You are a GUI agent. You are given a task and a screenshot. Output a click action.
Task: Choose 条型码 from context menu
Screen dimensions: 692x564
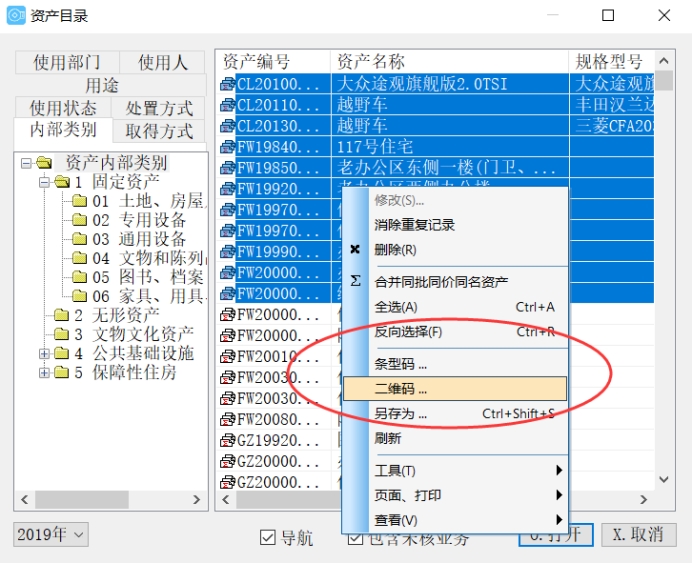(455, 364)
